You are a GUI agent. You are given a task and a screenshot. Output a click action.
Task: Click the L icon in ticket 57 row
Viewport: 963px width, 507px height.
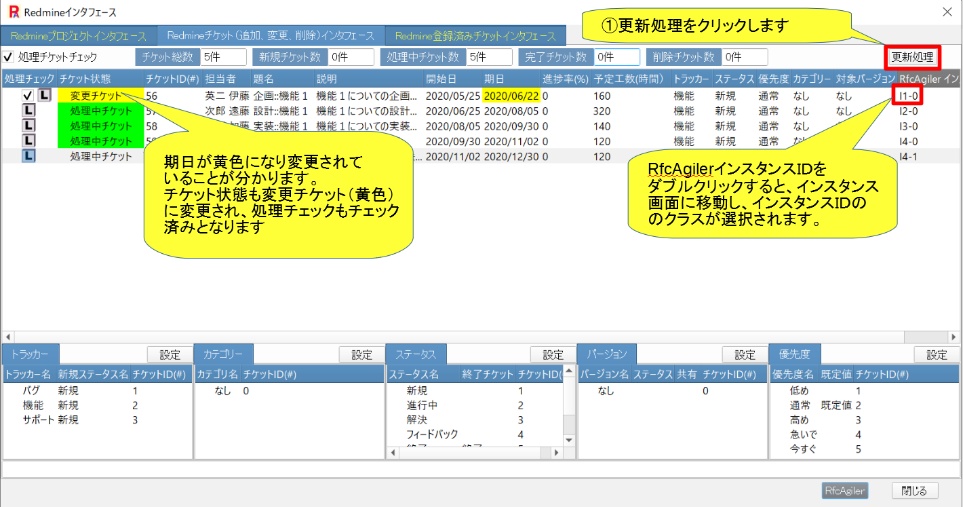(x=28, y=110)
